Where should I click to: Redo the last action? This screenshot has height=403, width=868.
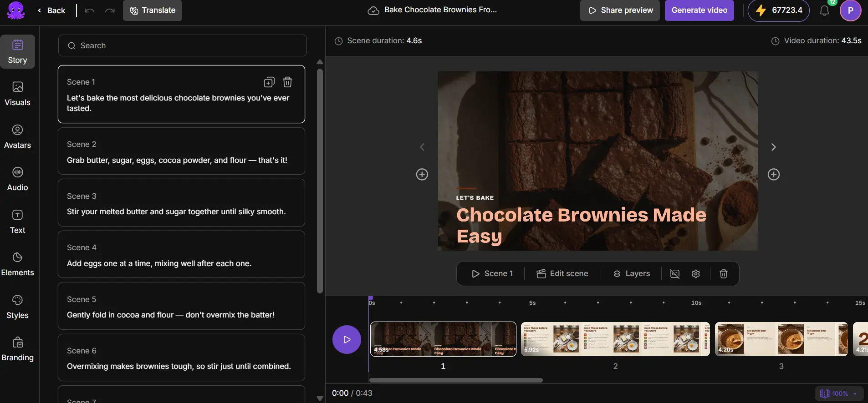(110, 10)
